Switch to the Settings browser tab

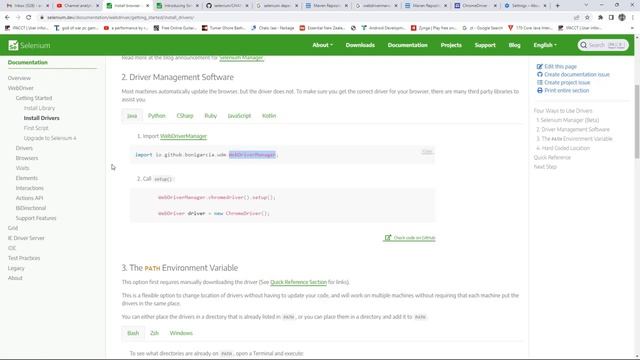[x=524, y=6]
